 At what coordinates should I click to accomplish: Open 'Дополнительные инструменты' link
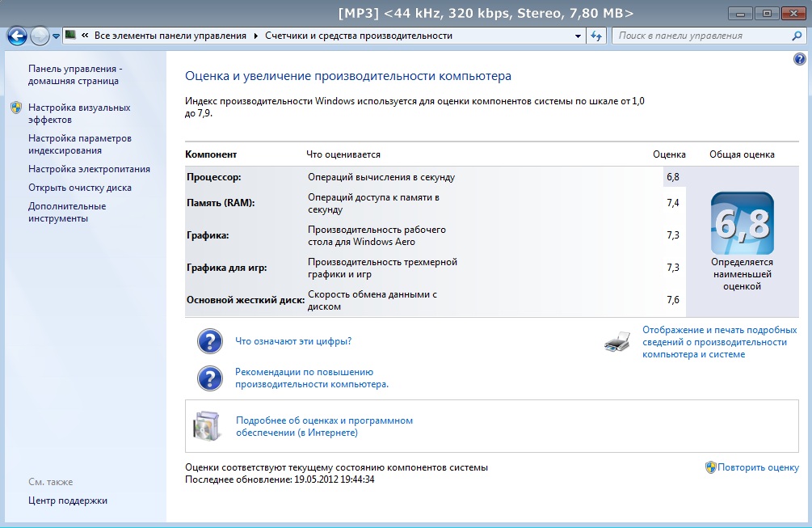point(67,212)
